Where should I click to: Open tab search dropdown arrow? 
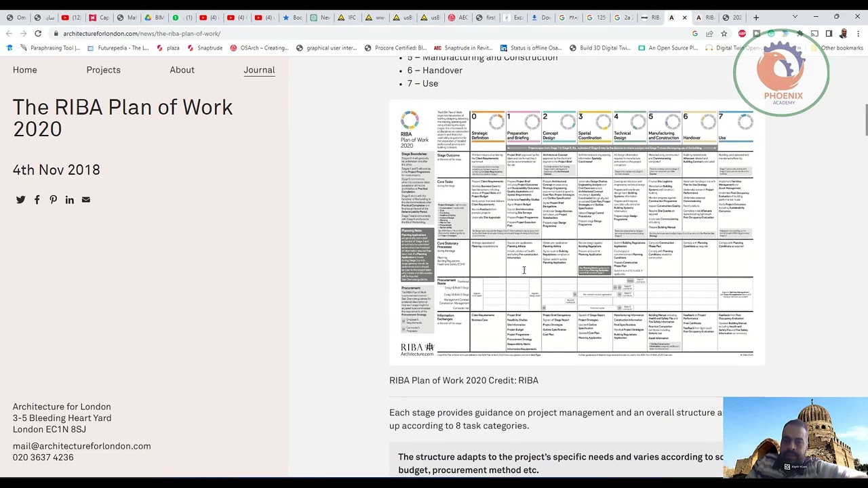click(795, 17)
